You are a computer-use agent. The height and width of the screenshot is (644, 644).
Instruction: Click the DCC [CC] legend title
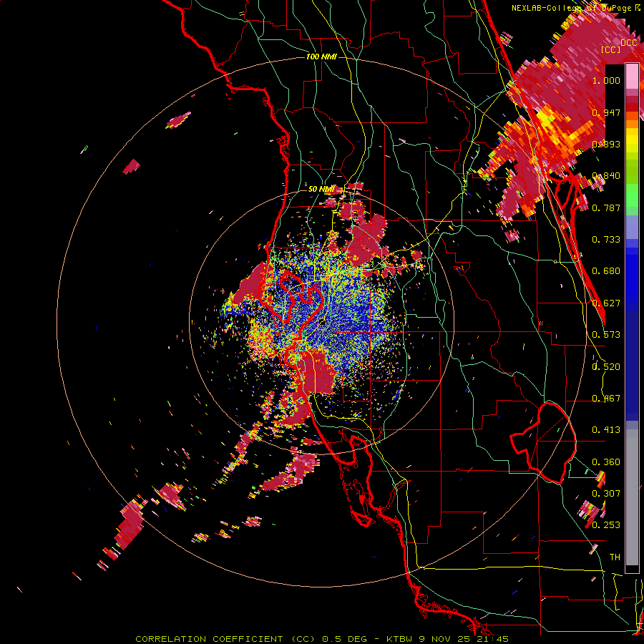tap(618, 46)
